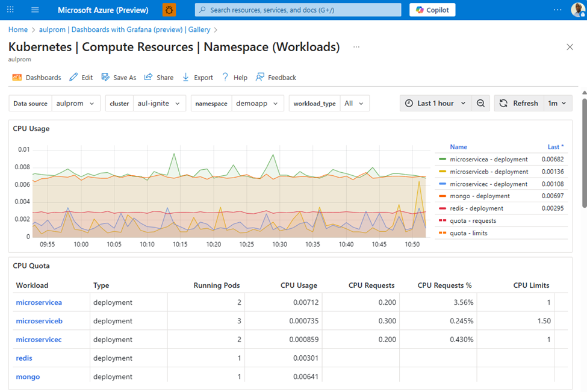
Task: Toggle quota - limits legend series
Action: [x=469, y=233]
